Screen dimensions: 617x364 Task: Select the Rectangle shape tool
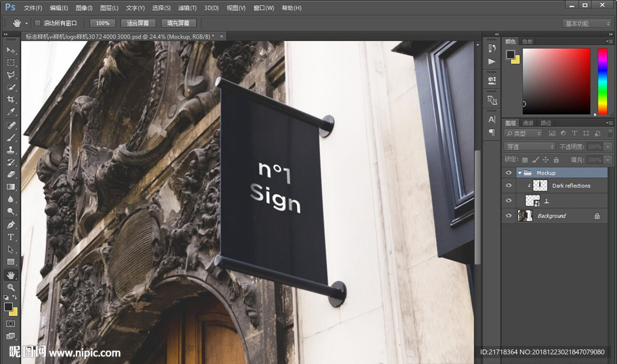point(11,262)
